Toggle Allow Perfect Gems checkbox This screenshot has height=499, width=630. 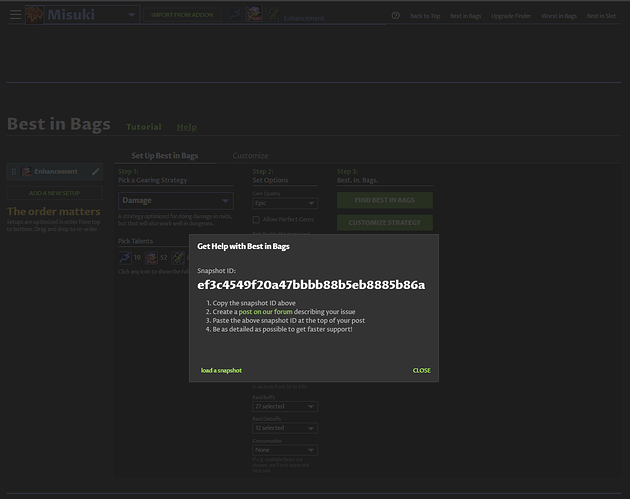256,220
